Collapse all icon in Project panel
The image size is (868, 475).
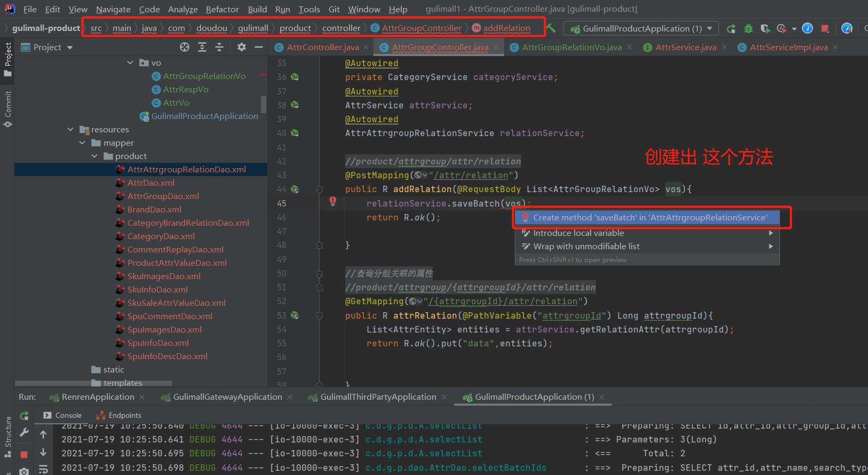coord(219,47)
